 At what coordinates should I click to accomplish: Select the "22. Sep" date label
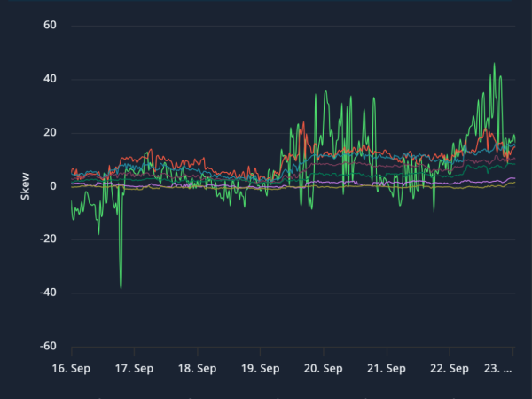[450, 369]
